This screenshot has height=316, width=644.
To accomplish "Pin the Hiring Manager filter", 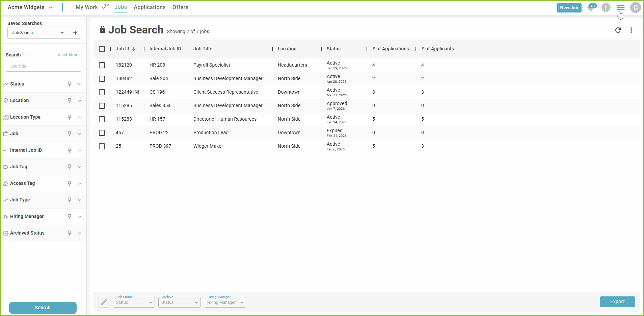I will [x=70, y=216].
